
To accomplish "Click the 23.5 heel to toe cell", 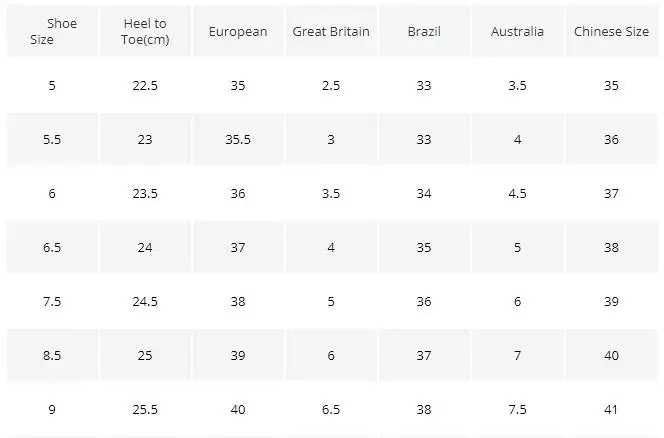I will (x=145, y=194).
